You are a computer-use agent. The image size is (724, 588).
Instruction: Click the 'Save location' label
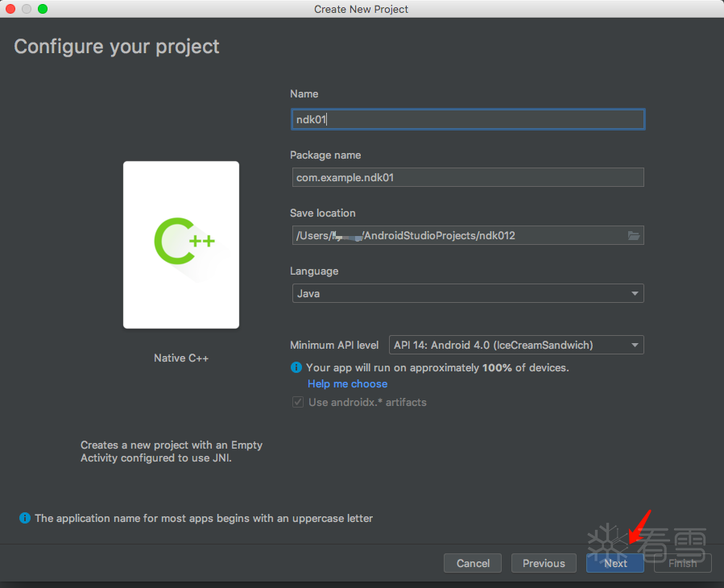pos(323,213)
